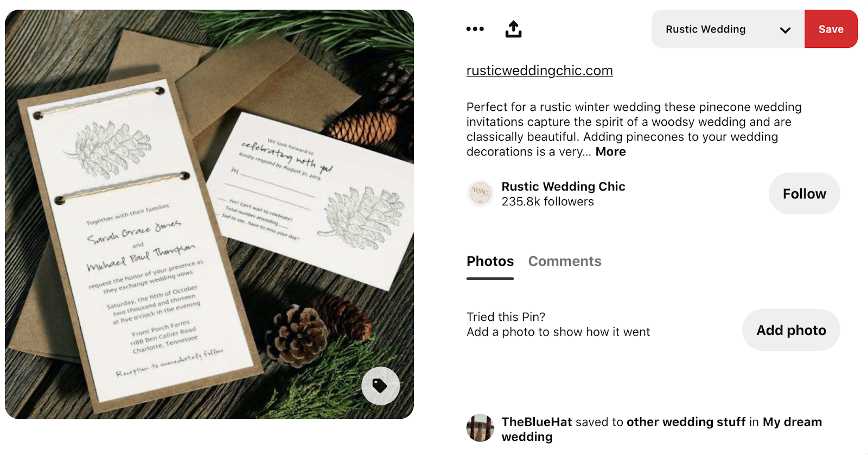
Task: Click the share upload icon
Action: 513,29
